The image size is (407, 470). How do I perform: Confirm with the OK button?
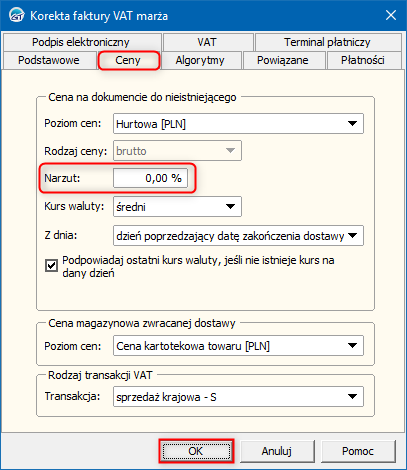196,451
